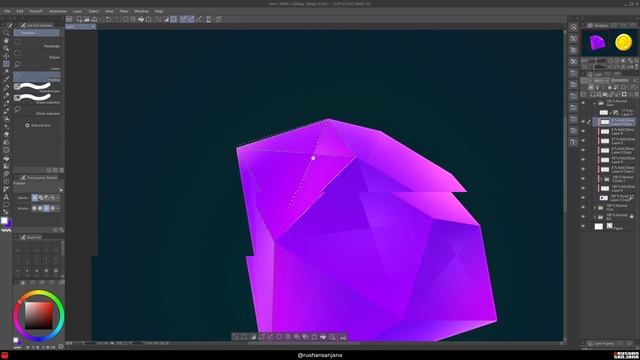Screen dimensions: 640x360
Task: Open the View menu
Action: [x=109, y=11]
